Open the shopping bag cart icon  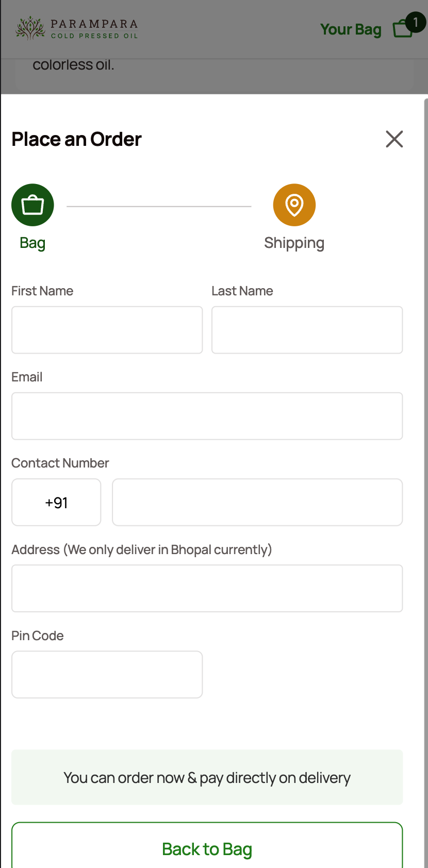pyautogui.click(x=403, y=29)
